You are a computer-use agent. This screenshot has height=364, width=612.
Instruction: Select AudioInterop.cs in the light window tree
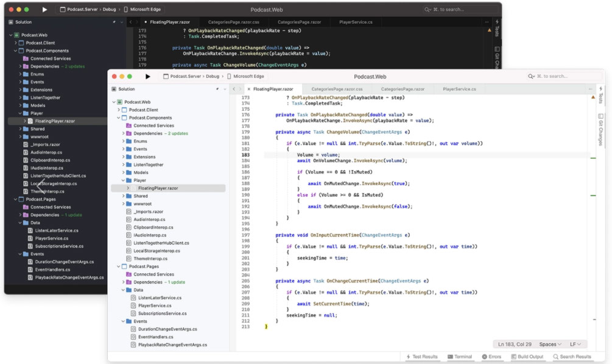pos(149,219)
